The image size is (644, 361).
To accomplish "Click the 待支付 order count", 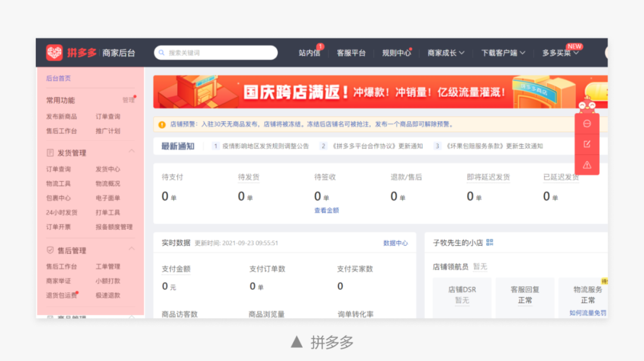I will coord(169,196).
